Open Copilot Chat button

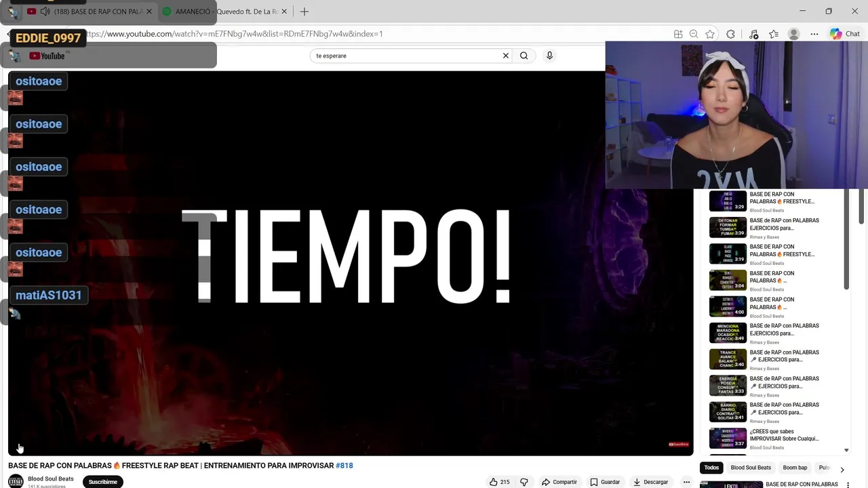pos(845,34)
